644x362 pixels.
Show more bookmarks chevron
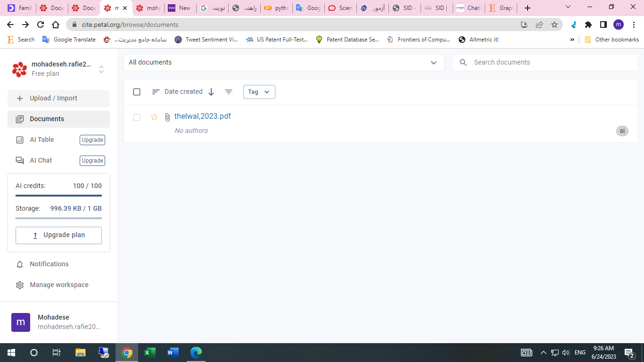click(x=572, y=40)
